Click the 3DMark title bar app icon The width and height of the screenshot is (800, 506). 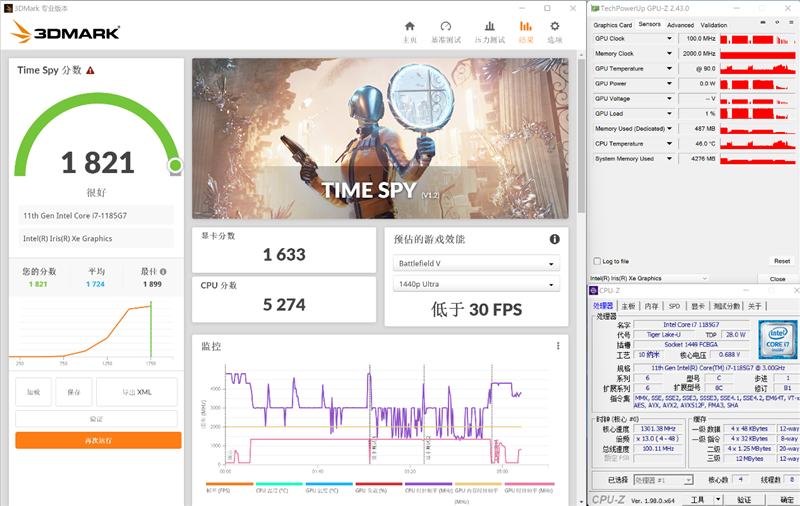8,8
